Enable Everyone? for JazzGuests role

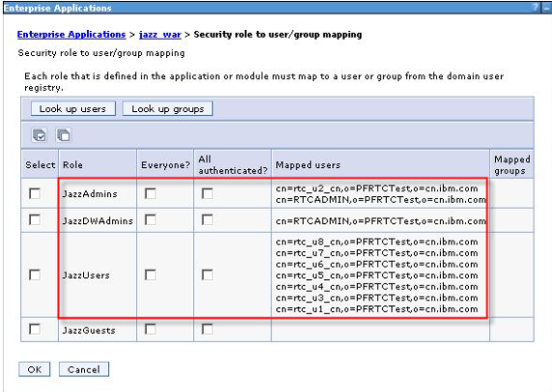pyautogui.click(x=151, y=329)
